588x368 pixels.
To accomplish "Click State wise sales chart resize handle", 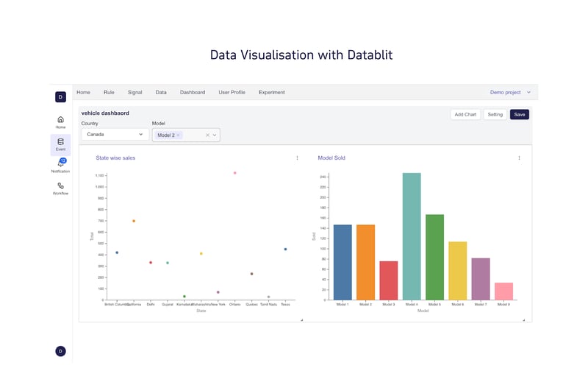I will [301, 320].
